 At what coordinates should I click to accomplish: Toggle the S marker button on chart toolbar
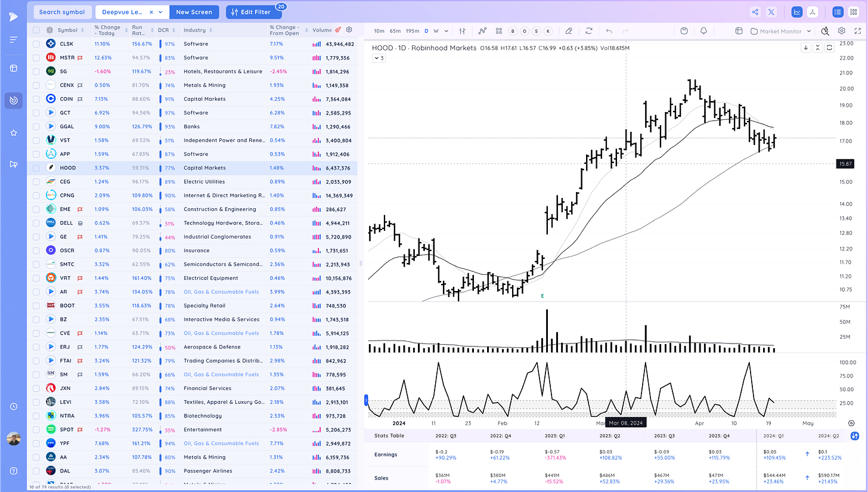536,31
